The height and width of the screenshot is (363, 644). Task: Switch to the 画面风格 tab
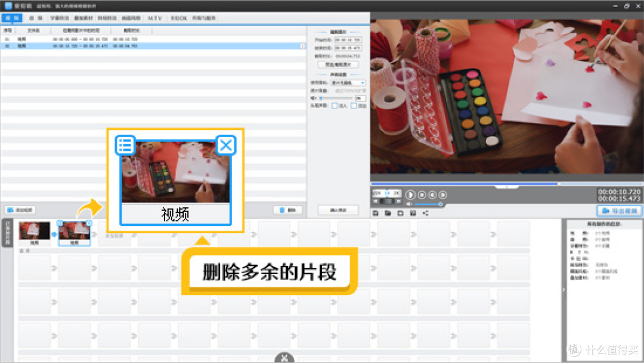tap(131, 18)
